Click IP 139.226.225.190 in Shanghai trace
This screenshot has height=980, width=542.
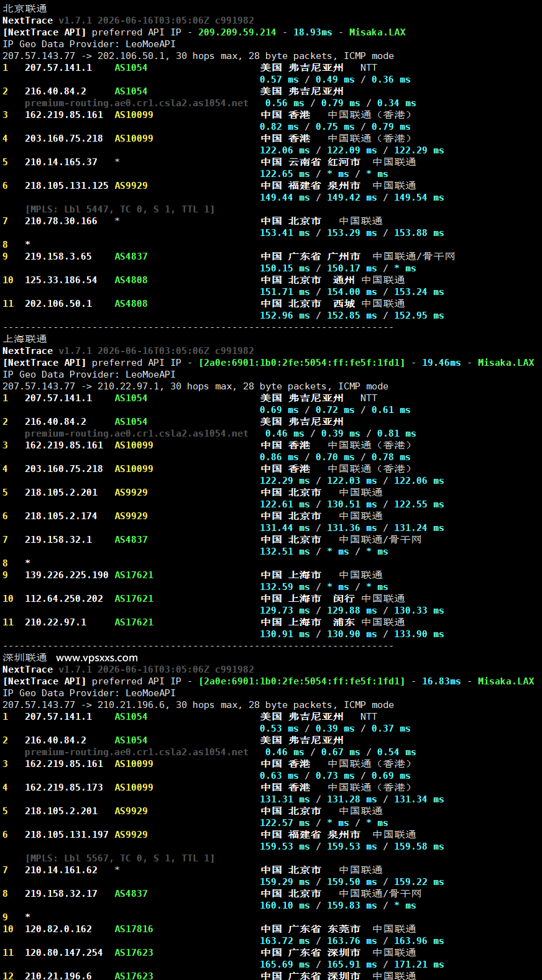pos(67,575)
